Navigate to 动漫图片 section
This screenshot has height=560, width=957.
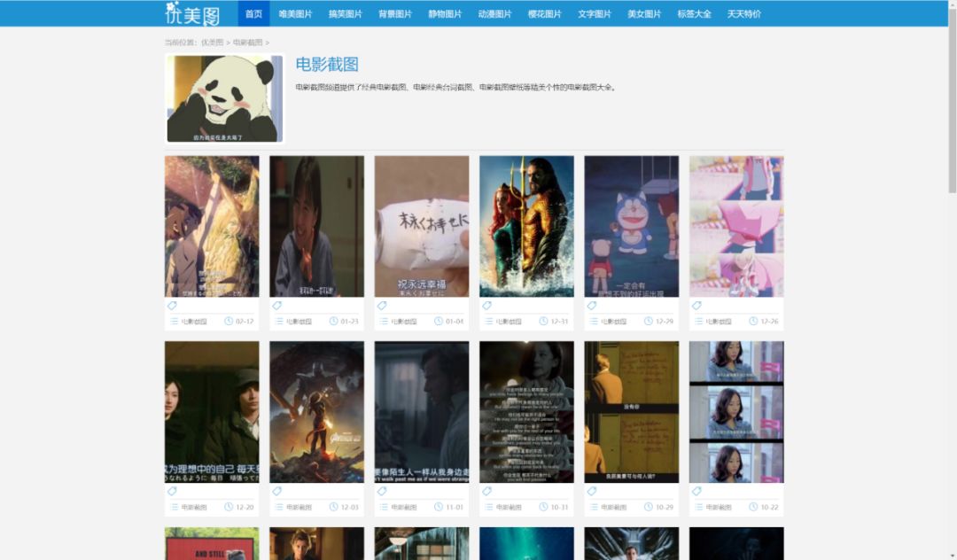click(495, 13)
